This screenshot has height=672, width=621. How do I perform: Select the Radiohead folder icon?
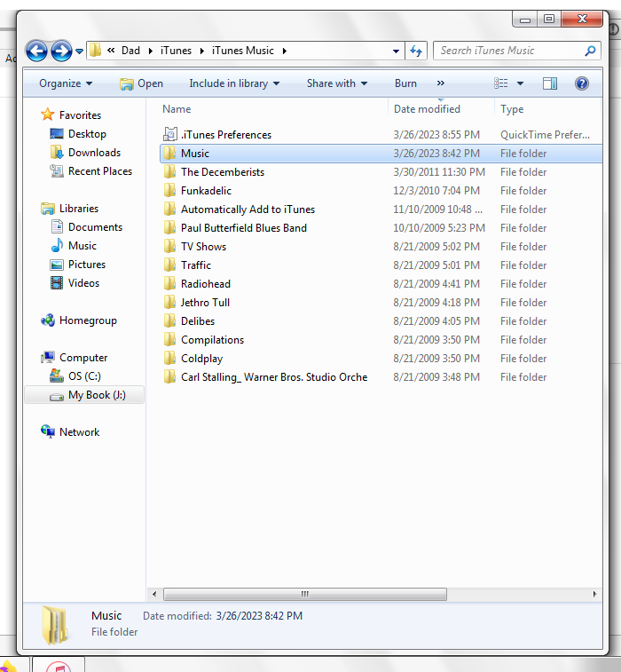coord(170,283)
